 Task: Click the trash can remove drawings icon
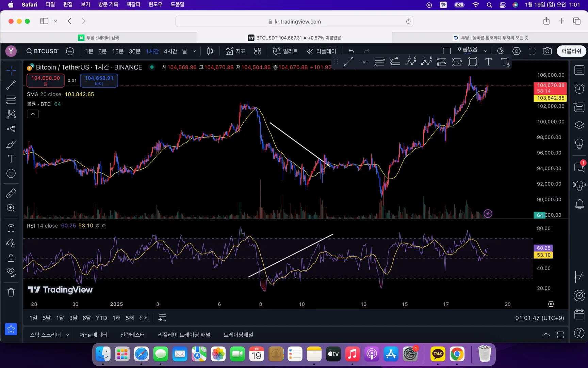[11, 292]
